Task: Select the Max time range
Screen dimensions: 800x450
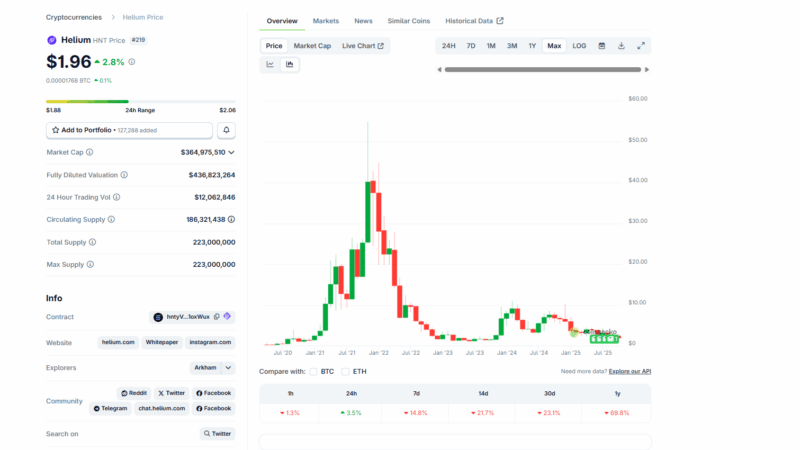Action: coord(554,46)
